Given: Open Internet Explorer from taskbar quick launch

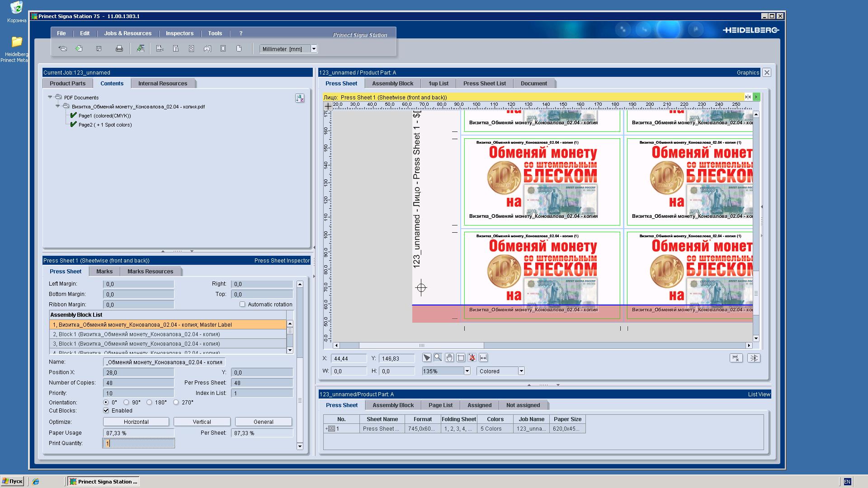Looking at the screenshot, I should coord(36,482).
